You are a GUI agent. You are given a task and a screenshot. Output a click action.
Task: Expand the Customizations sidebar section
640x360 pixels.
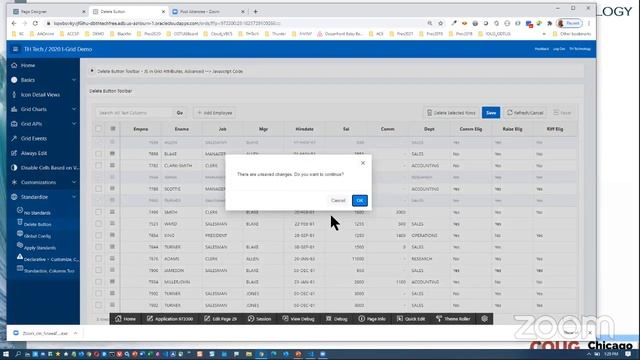[x=74, y=182]
